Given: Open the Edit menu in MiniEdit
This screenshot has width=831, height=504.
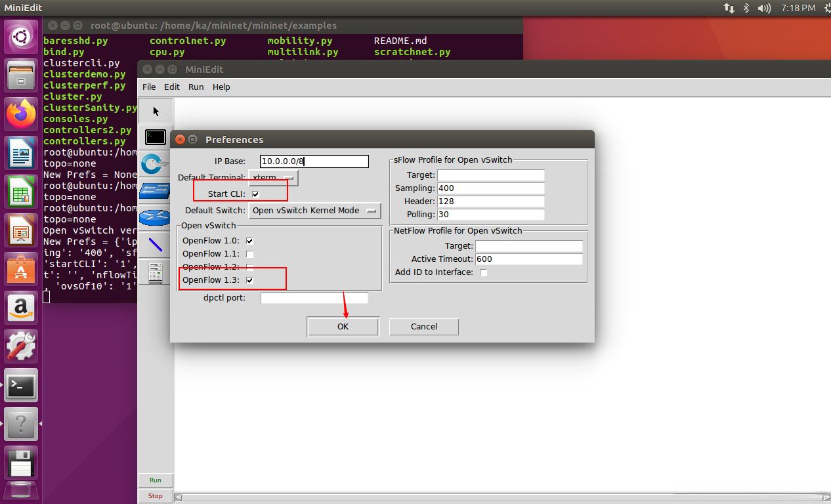Looking at the screenshot, I should [x=172, y=87].
